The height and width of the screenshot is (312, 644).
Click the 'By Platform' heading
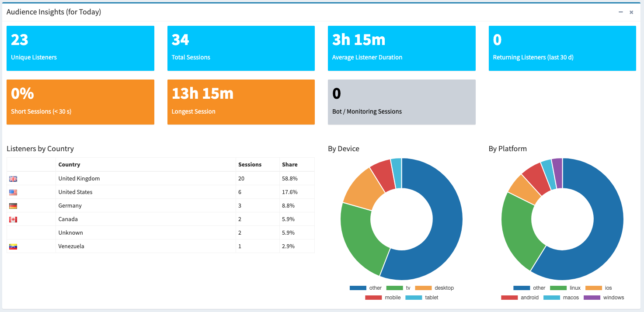pyautogui.click(x=508, y=149)
